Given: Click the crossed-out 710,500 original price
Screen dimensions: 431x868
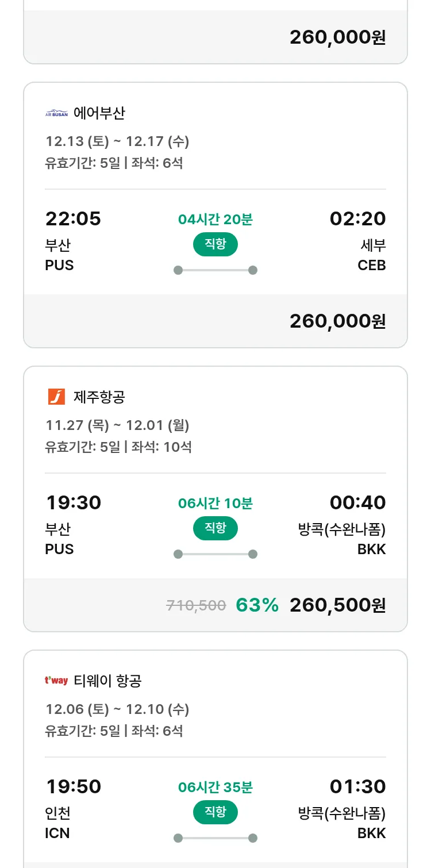Looking at the screenshot, I should [196, 605].
